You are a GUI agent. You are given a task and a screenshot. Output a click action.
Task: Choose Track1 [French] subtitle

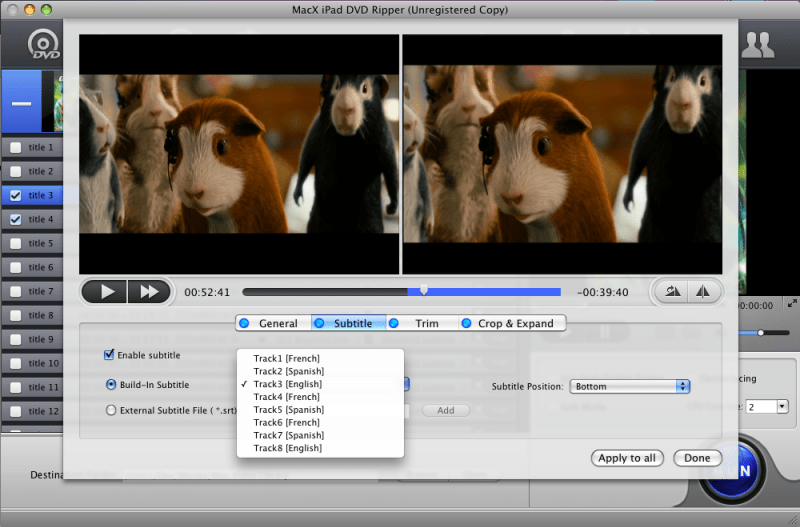pos(320,358)
